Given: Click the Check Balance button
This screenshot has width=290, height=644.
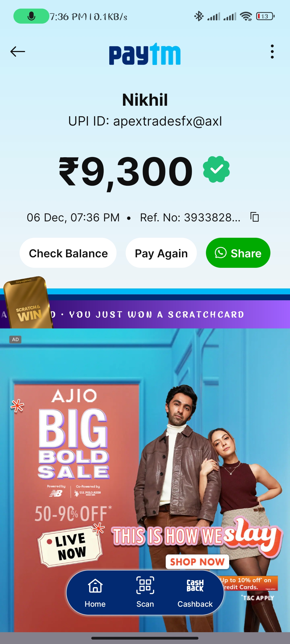Looking at the screenshot, I should (x=68, y=253).
